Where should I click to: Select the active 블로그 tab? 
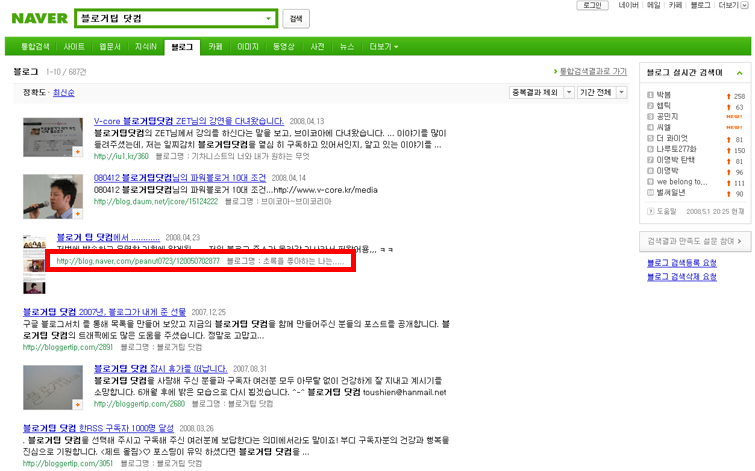click(182, 47)
